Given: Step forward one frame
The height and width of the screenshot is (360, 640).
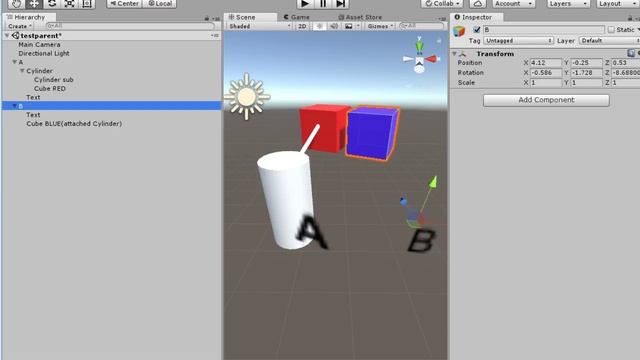Looking at the screenshot, I should [340, 4].
